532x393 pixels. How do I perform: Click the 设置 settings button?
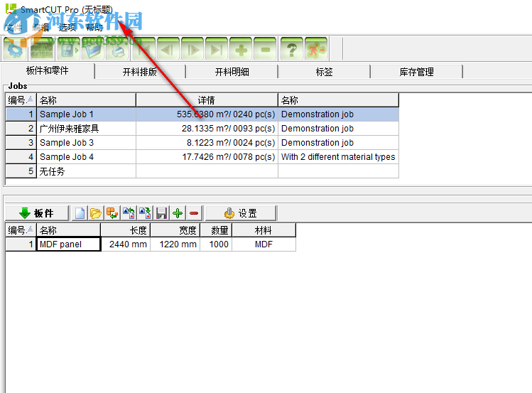(241, 213)
